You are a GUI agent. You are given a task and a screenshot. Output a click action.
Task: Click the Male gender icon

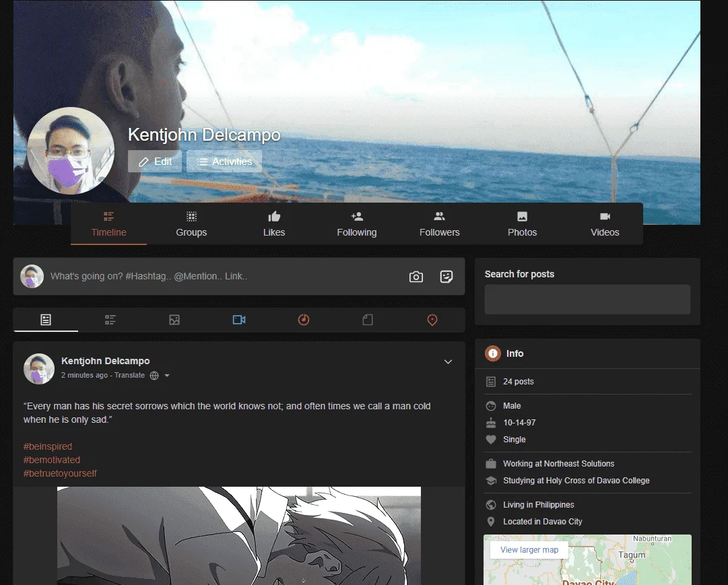click(491, 406)
